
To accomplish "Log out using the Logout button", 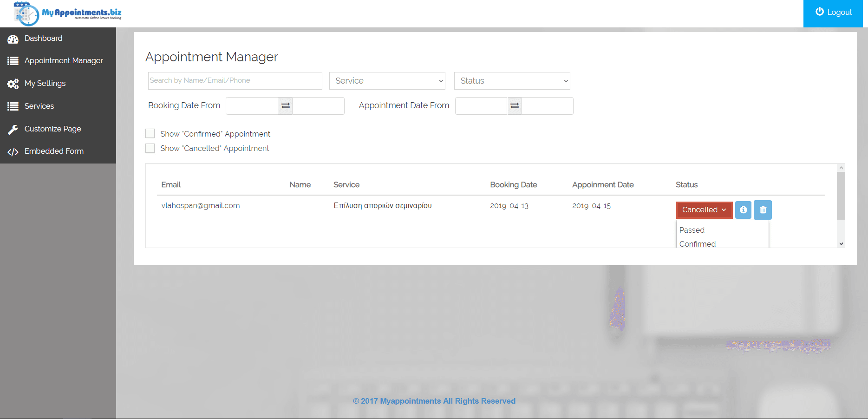I will [x=833, y=13].
